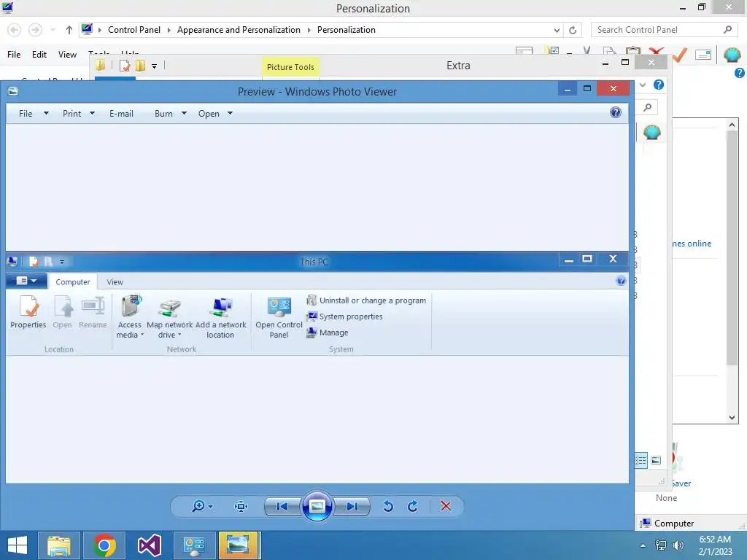The height and width of the screenshot is (560, 747).
Task: Rotate the photo clockwise
Action: point(413,506)
